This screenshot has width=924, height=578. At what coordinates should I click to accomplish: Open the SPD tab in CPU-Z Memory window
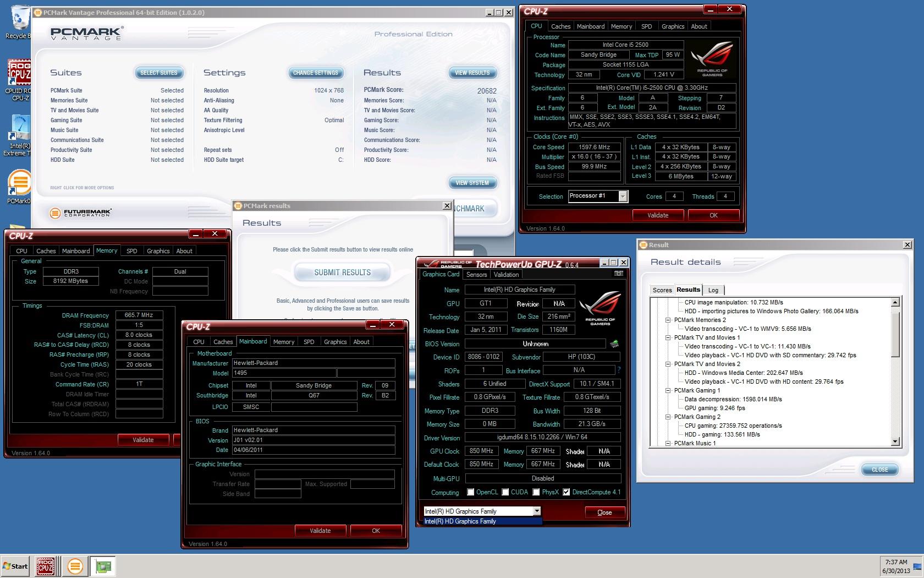click(132, 251)
